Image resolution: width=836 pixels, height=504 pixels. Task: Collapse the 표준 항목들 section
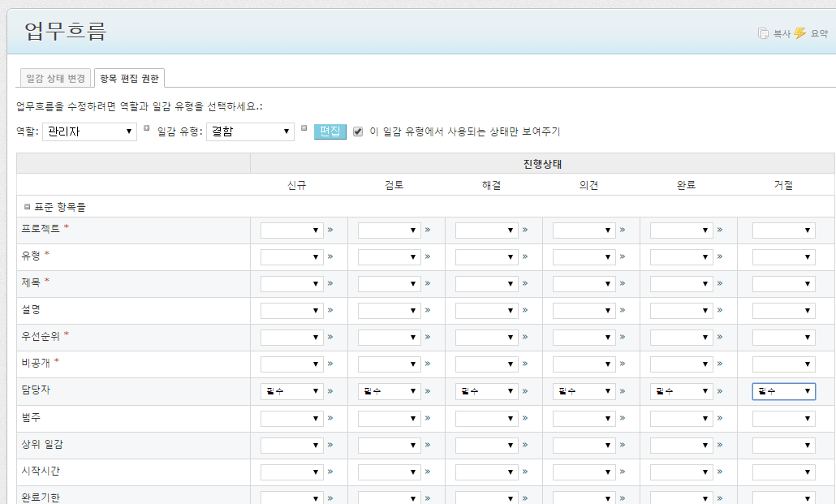pyautogui.click(x=28, y=207)
